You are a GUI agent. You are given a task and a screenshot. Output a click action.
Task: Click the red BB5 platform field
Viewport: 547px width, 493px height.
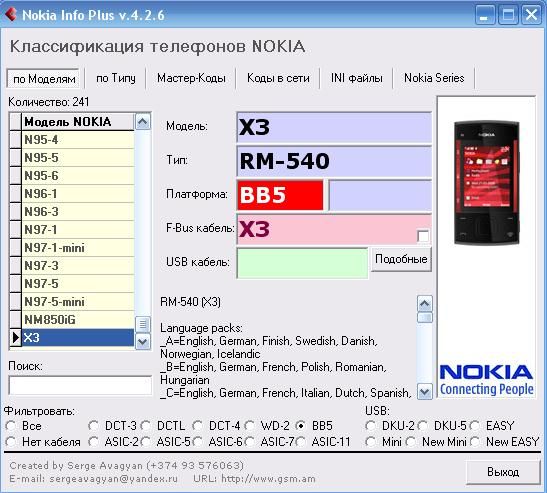pos(280,195)
